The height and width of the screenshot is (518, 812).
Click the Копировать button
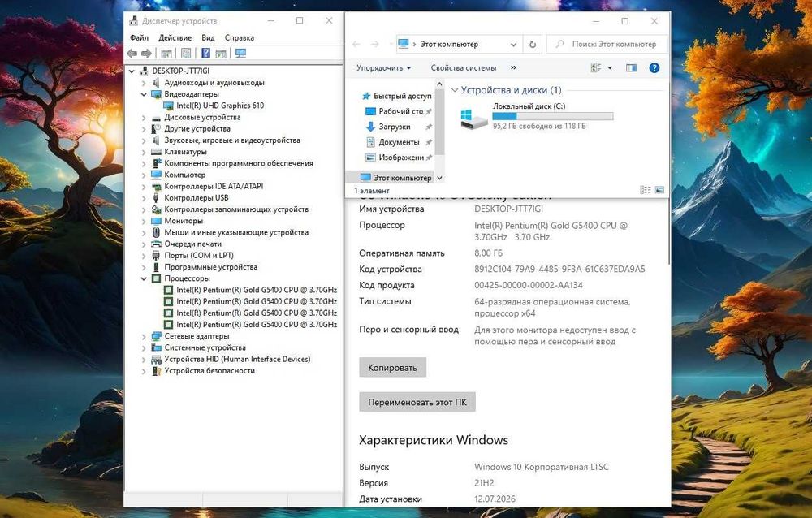click(392, 367)
